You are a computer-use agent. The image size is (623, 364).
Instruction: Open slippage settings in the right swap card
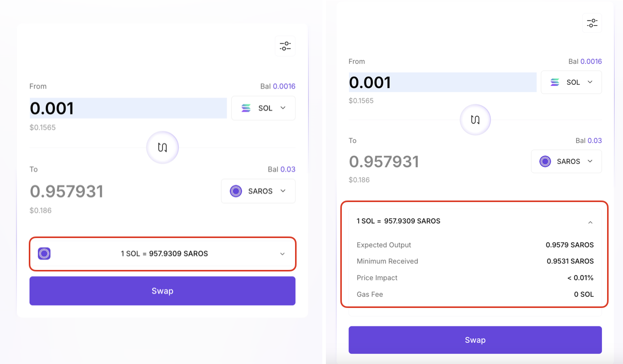coord(592,23)
